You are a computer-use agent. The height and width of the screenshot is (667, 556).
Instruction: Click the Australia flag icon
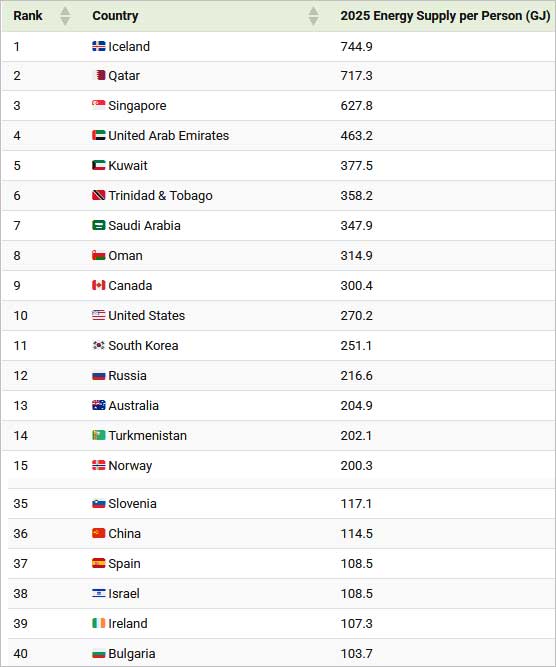click(99, 405)
